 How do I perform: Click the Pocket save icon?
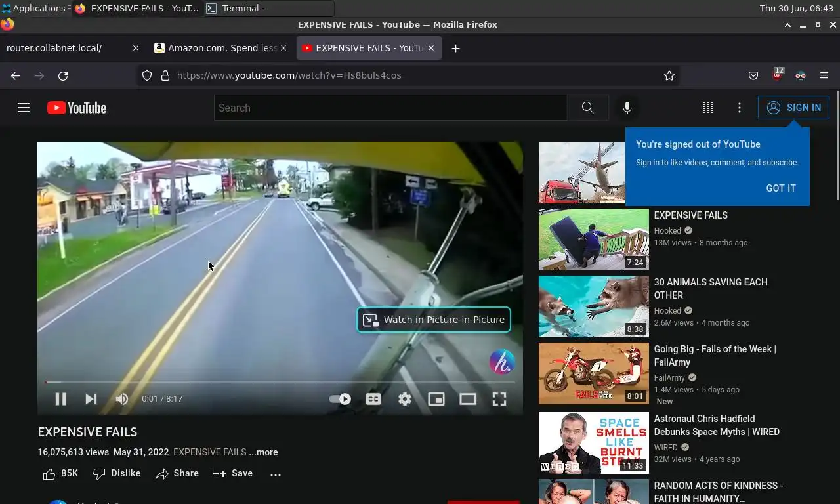[753, 75]
